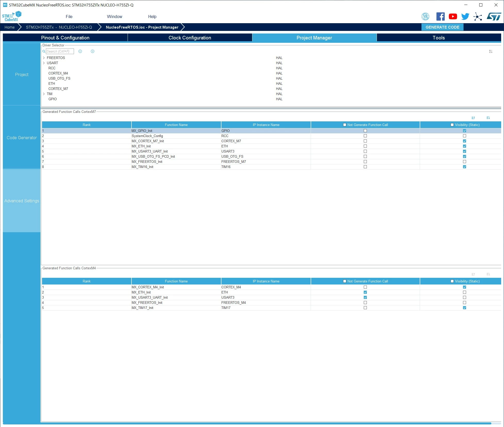Click the search magnifier icon in Driver Selector

[44, 51]
